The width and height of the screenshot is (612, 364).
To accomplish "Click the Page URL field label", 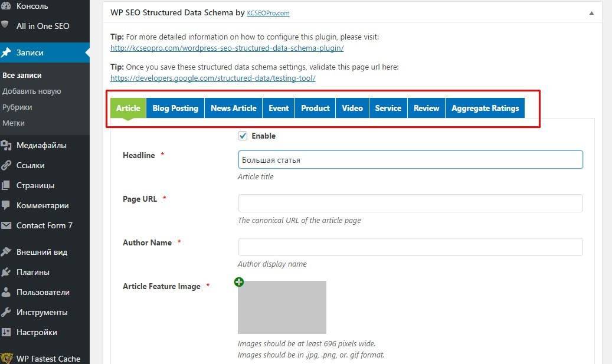I will pos(140,199).
